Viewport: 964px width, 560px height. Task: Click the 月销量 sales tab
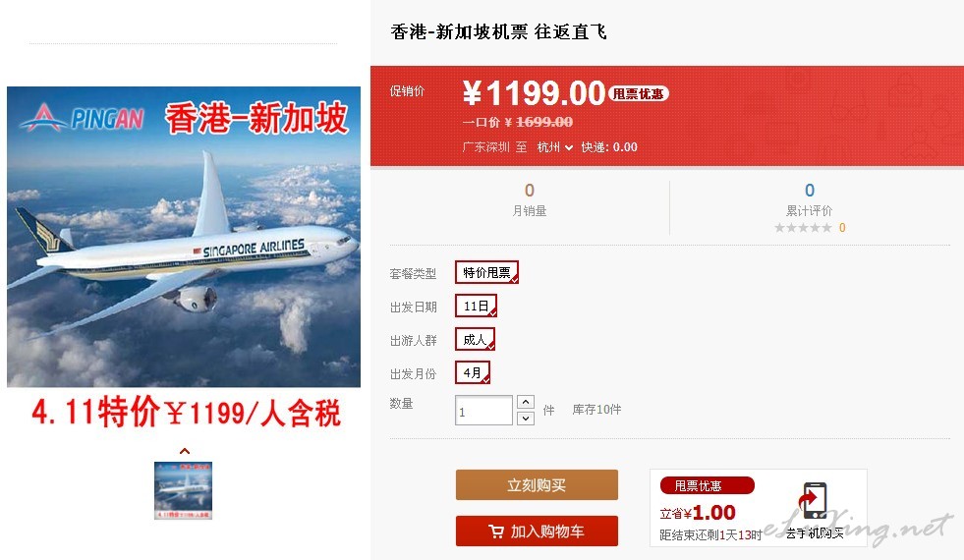point(530,199)
